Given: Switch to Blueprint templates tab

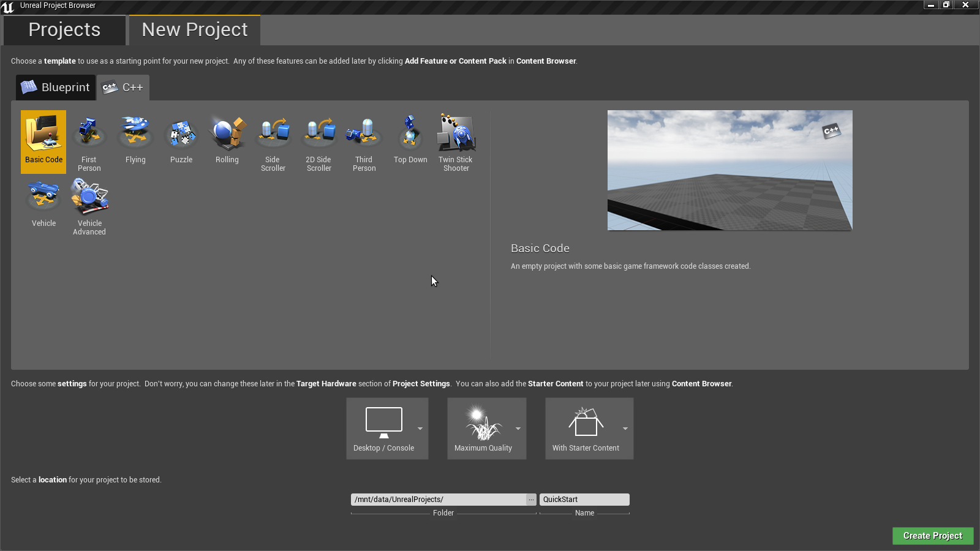Looking at the screenshot, I should 56,88.
